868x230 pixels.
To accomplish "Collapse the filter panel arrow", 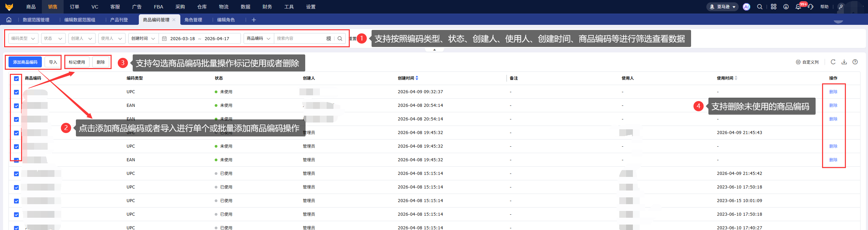I will 435,50.
